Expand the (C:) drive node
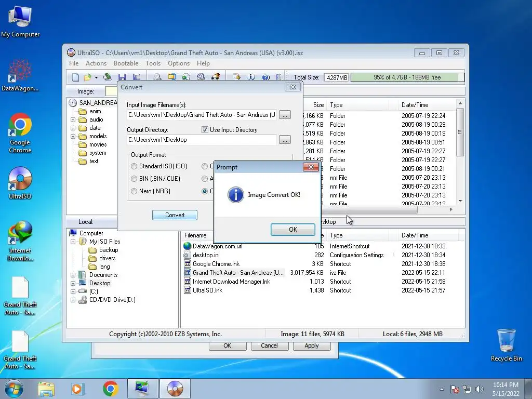The height and width of the screenshot is (399, 532). (x=73, y=292)
